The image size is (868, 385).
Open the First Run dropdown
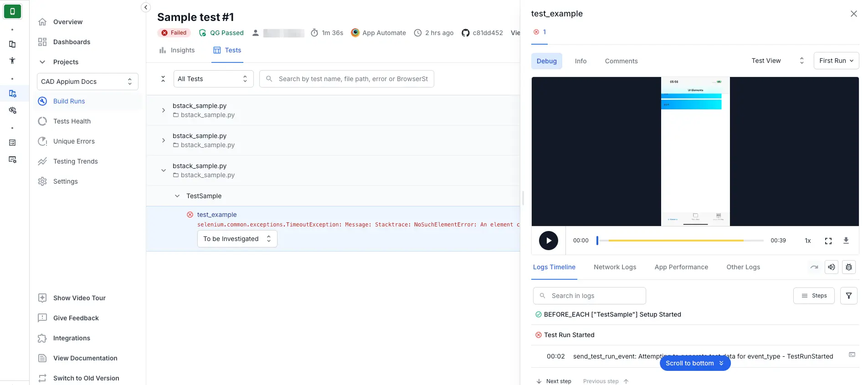tap(836, 61)
